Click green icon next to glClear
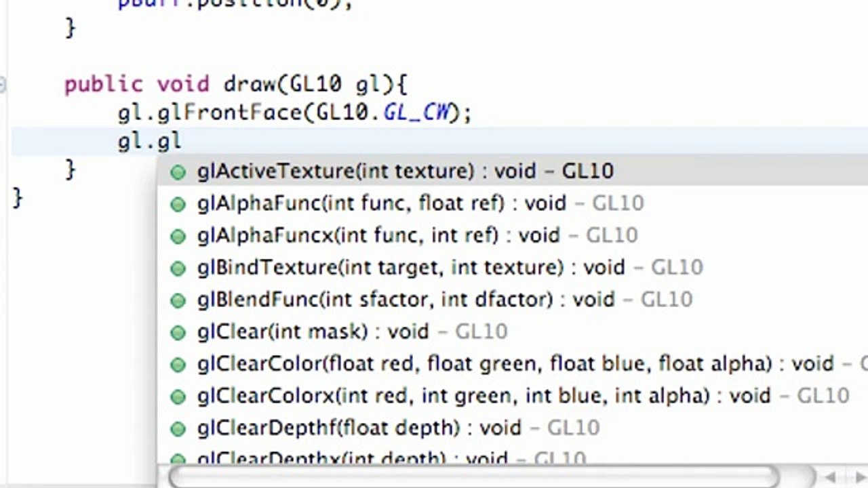 coord(178,332)
